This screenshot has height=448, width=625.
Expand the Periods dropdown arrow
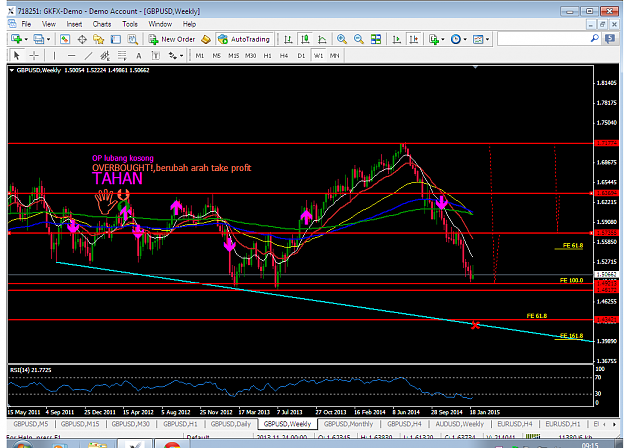(465, 39)
